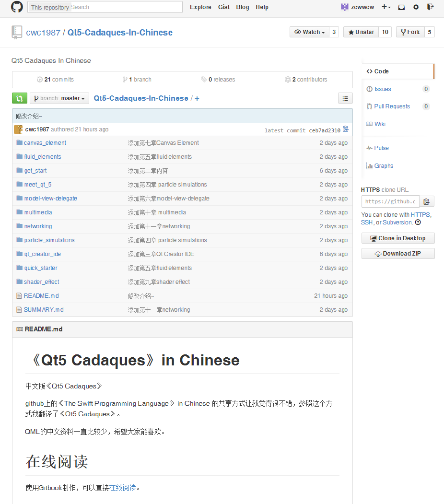The image size is (444, 504).
Task: Copy the HTTPS clone URL
Action: coord(427,201)
